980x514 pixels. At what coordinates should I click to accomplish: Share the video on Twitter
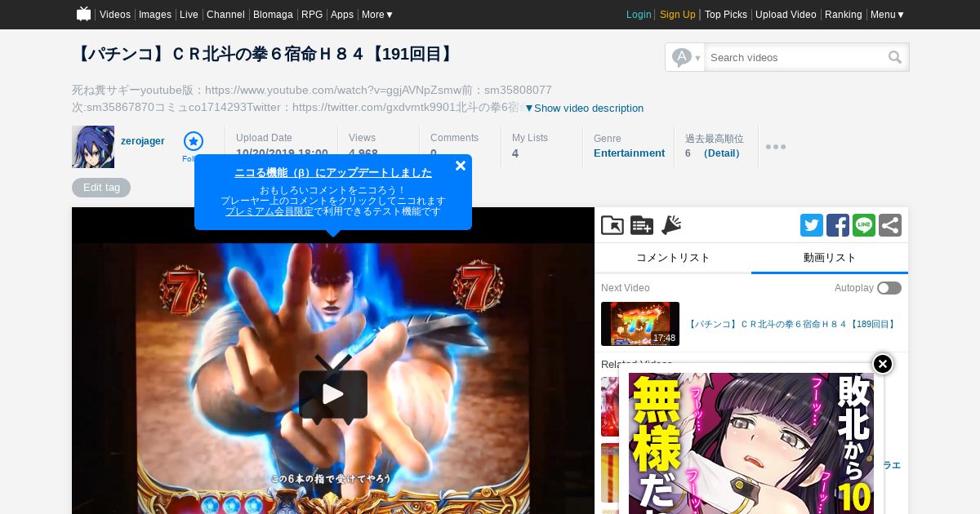point(812,225)
